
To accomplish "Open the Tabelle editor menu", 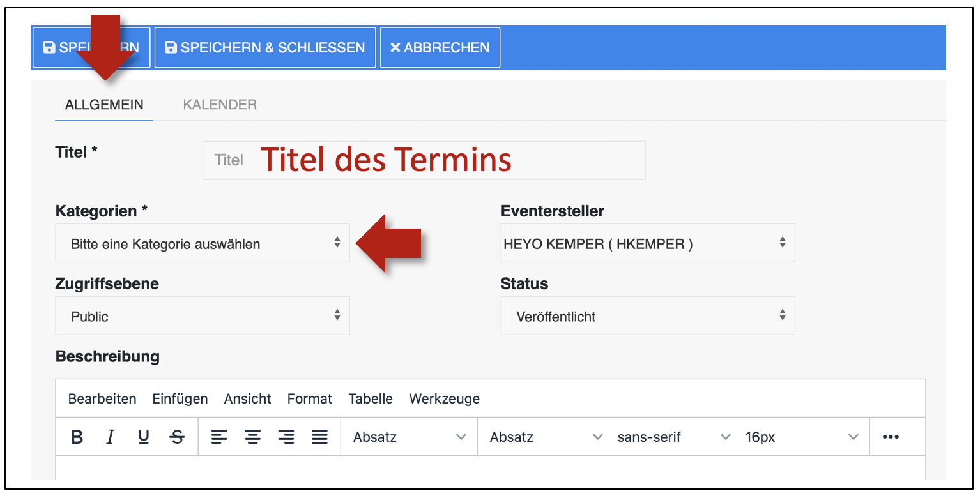I will pos(370,399).
